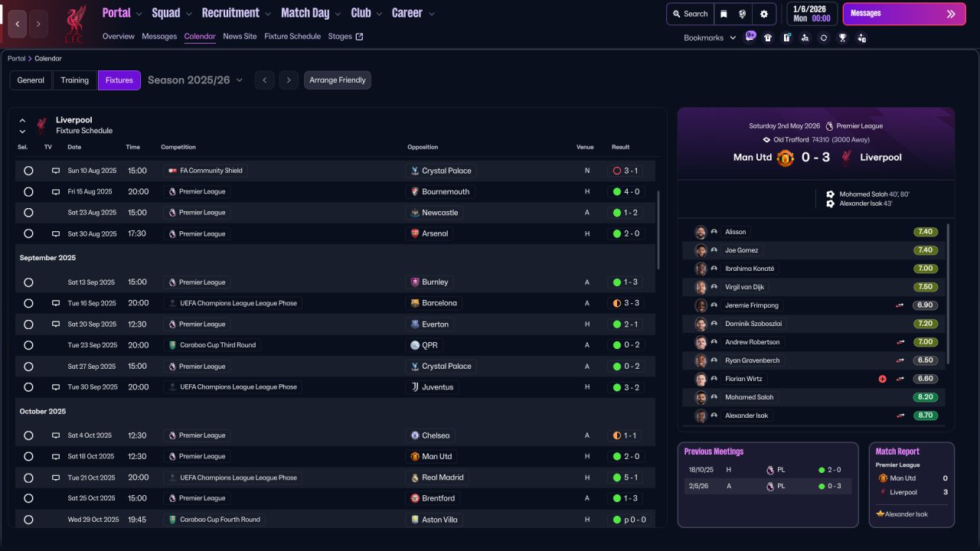Viewport: 980px width, 551px height.
Task: Click the player ratings list scrollbar
Action: point(949,293)
